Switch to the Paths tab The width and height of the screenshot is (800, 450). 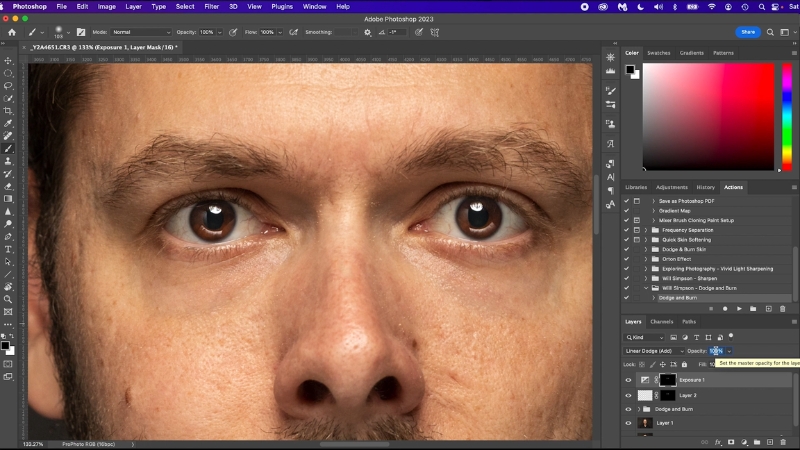tap(689, 322)
